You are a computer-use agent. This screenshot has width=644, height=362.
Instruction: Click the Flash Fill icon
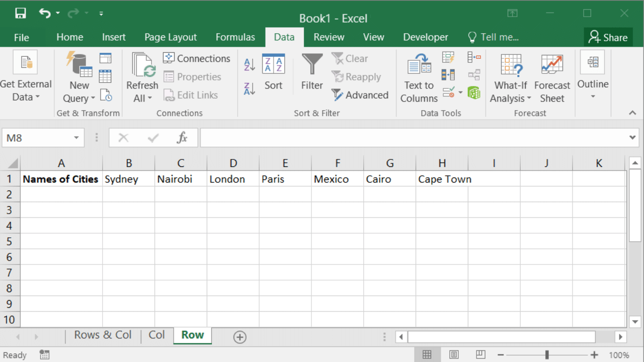[x=448, y=57]
